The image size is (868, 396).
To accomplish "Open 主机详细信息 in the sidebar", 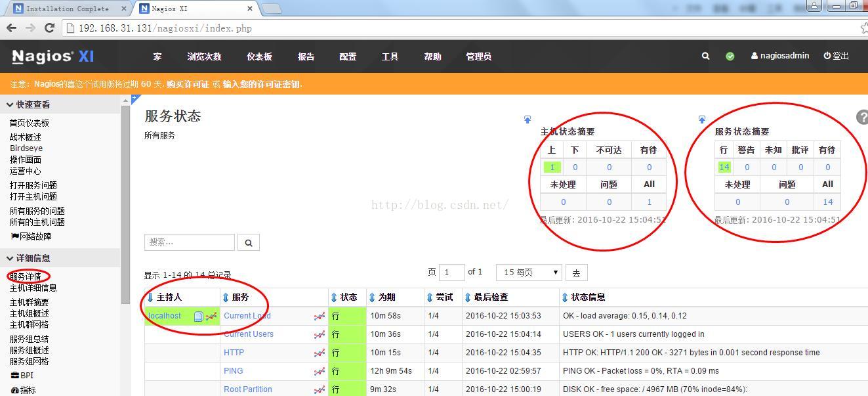I will tap(33, 288).
